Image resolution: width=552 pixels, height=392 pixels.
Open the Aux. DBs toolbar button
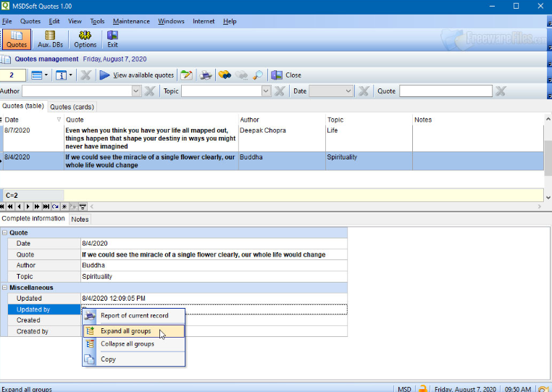50,39
